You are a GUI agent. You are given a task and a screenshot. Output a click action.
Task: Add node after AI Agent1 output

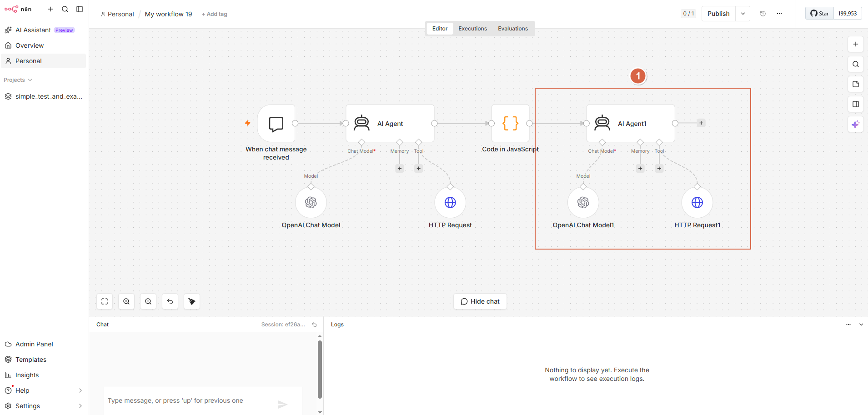click(701, 123)
